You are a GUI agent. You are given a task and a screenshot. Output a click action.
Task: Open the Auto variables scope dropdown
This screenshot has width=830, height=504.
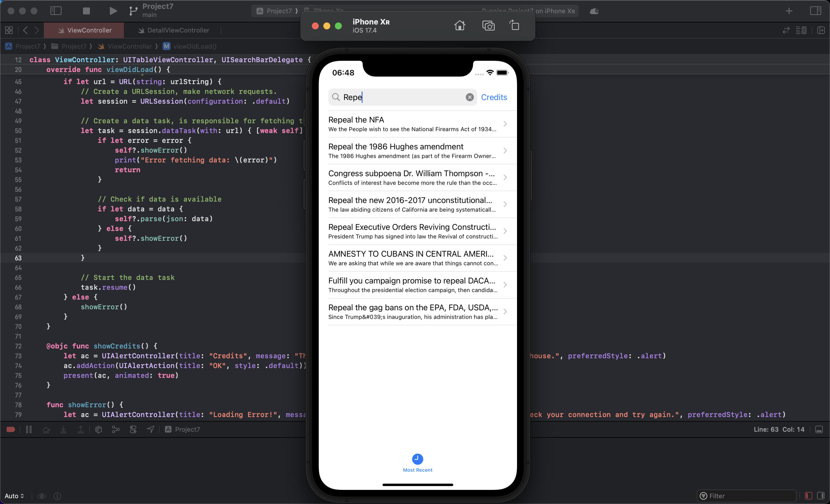[x=14, y=496]
